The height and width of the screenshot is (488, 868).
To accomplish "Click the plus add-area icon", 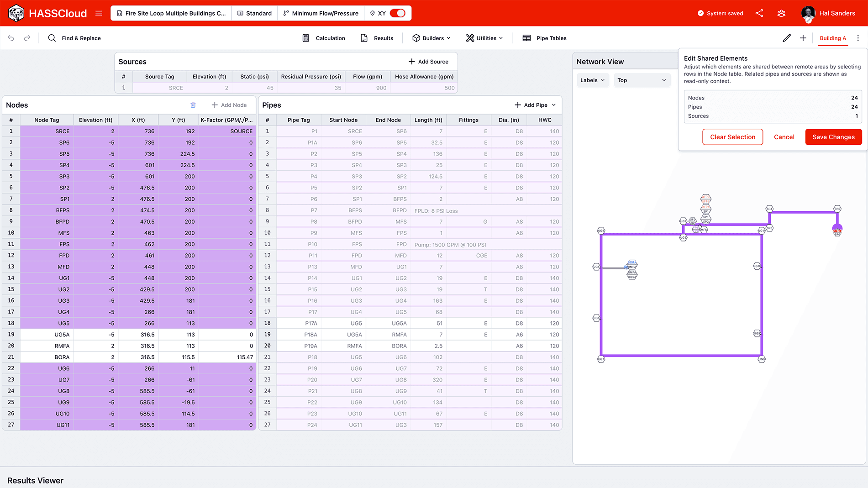I will pos(803,38).
